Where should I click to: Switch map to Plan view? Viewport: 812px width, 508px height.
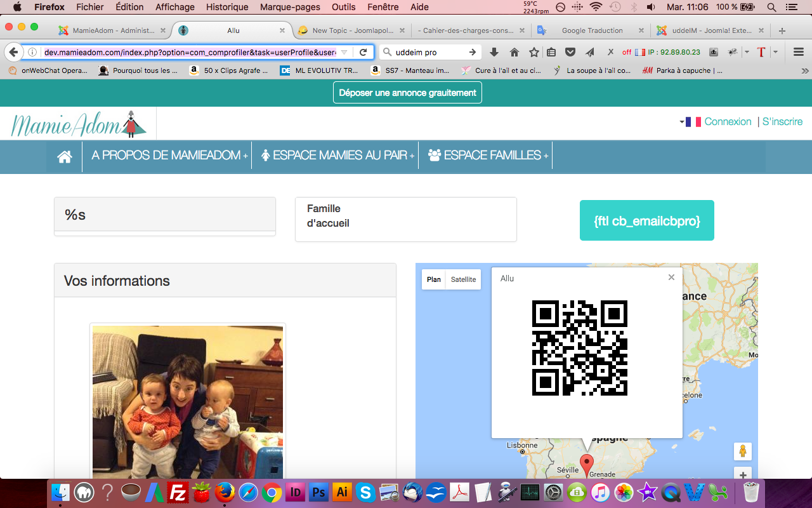pos(434,279)
